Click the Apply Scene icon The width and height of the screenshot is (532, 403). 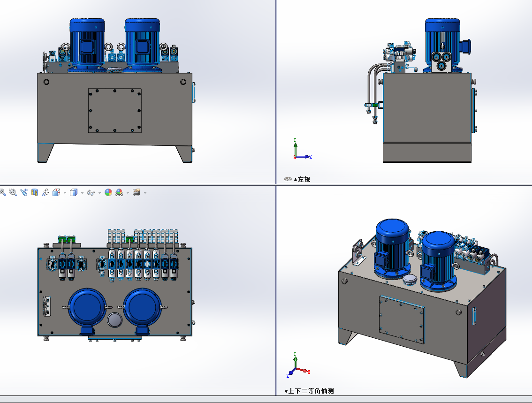click(119, 193)
